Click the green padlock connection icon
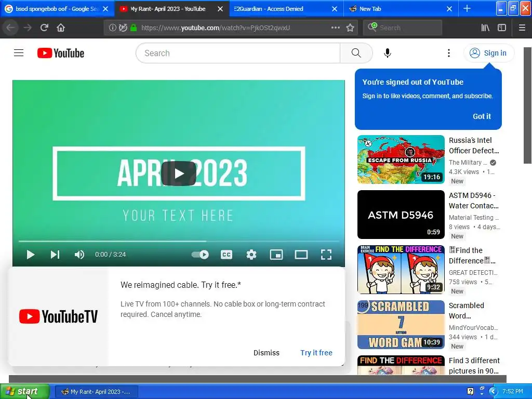The width and height of the screenshot is (532, 399). (134, 28)
